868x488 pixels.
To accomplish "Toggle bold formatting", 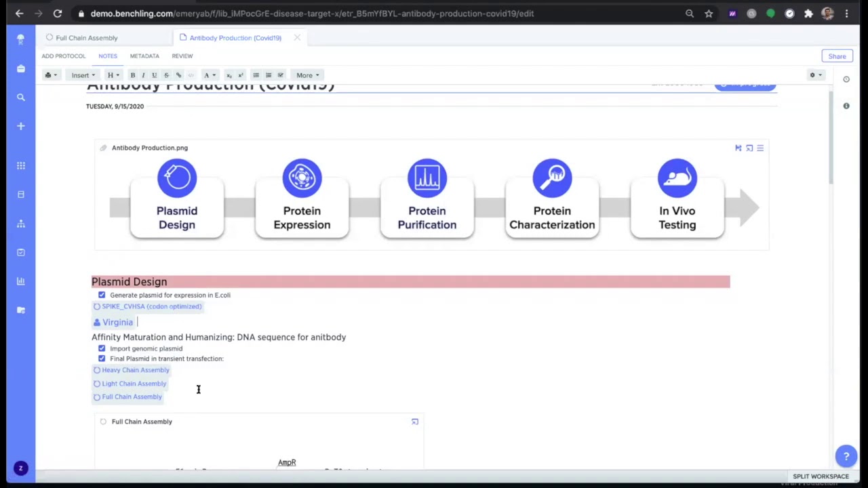I will [x=132, y=75].
